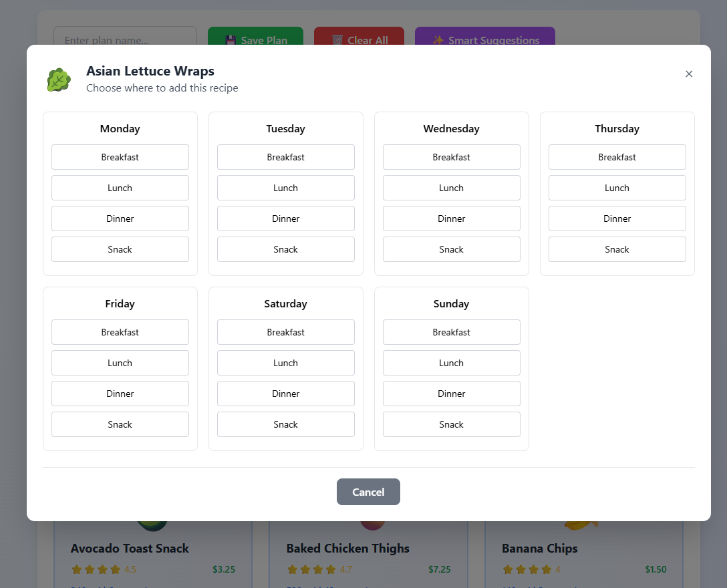Add recipe to Monday Breakfast
727x588 pixels.
coord(120,157)
